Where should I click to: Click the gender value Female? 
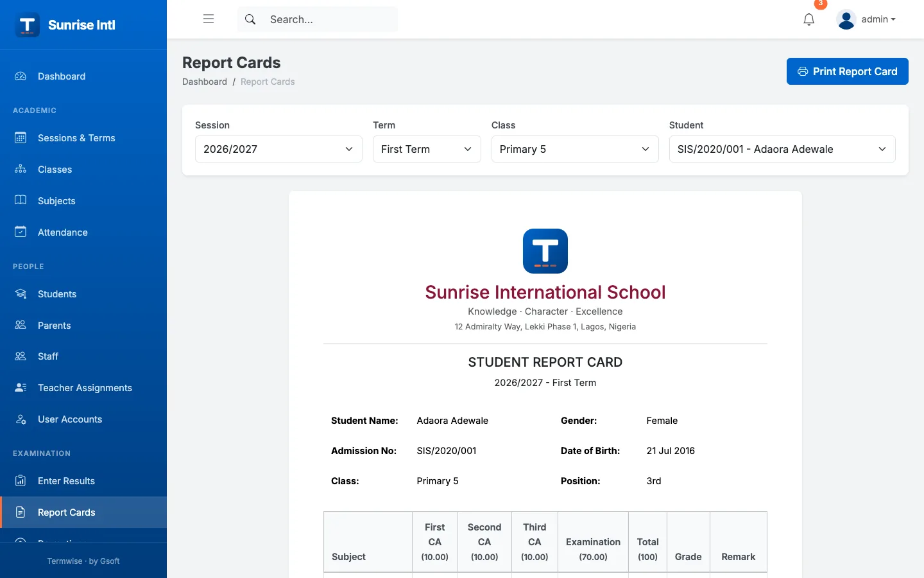tap(662, 421)
